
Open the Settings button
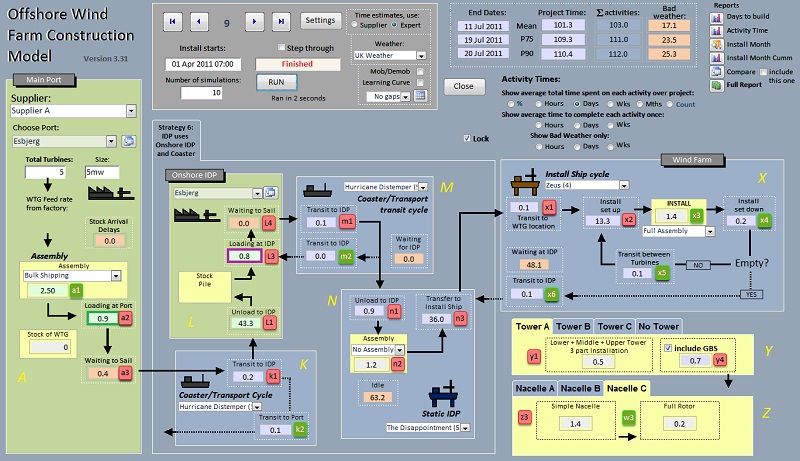pos(320,20)
